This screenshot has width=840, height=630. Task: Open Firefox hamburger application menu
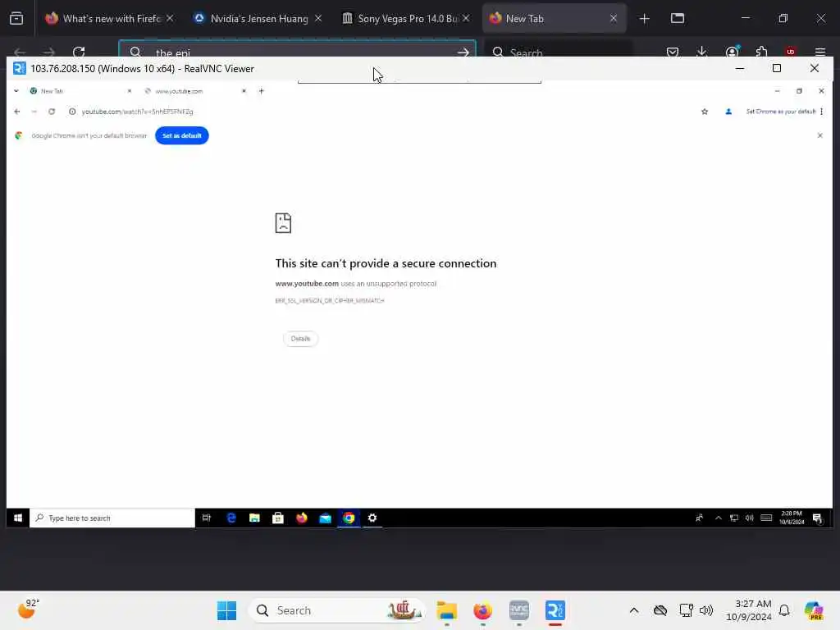[820, 52]
